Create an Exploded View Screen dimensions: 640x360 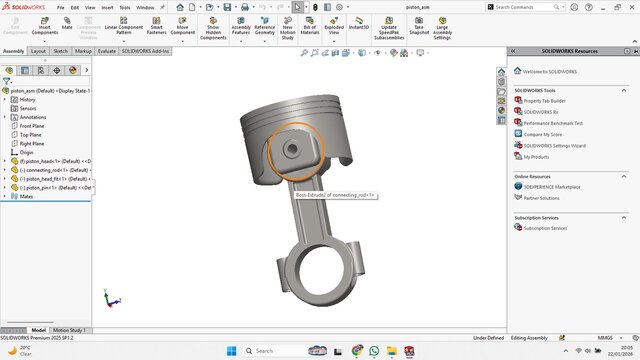334,25
